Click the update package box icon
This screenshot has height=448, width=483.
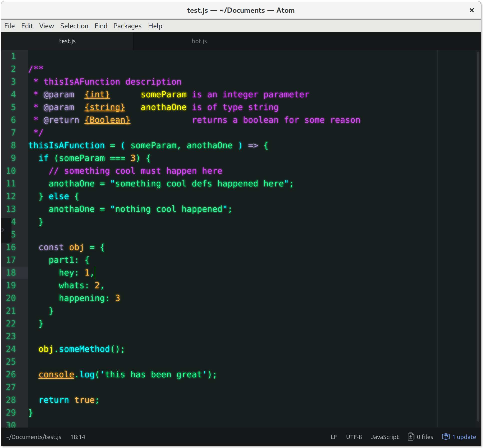446,437
